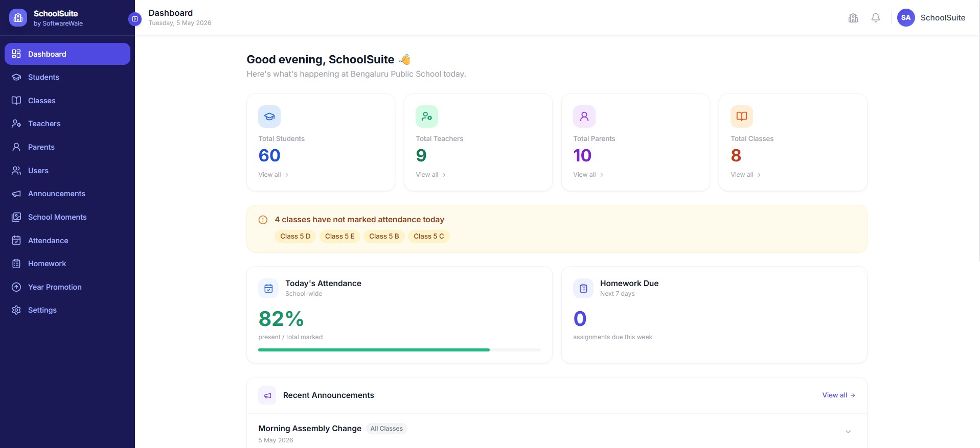Click the Morning Assembly Change title
This screenshot has height=448, width=980.
pyautogui.click(x=310, y=428)
